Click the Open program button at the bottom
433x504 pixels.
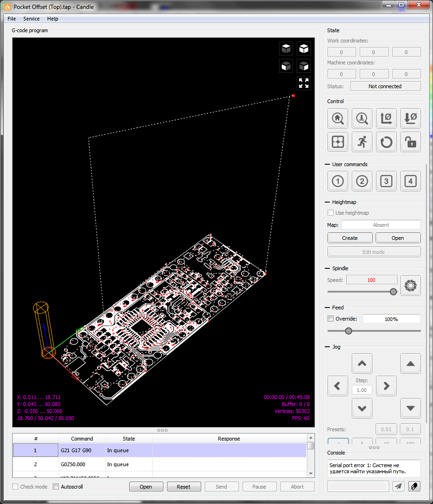click(x=146, y=487)
